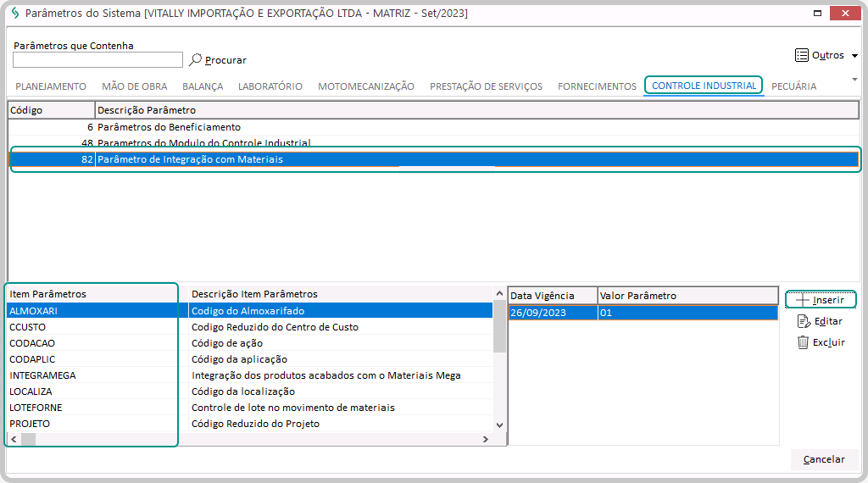868x483 pixels.
Task: Click the Editar button
Action: (x=821, y=321)
